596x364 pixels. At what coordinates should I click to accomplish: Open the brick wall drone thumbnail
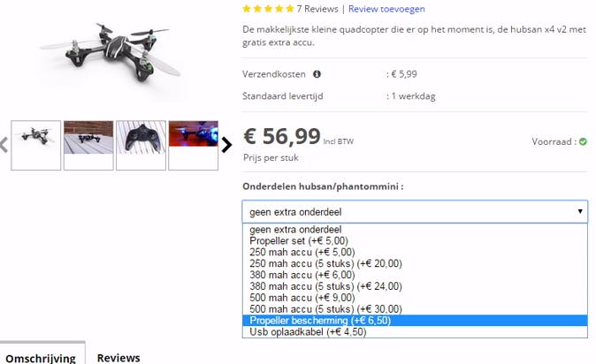click(88, 145)
